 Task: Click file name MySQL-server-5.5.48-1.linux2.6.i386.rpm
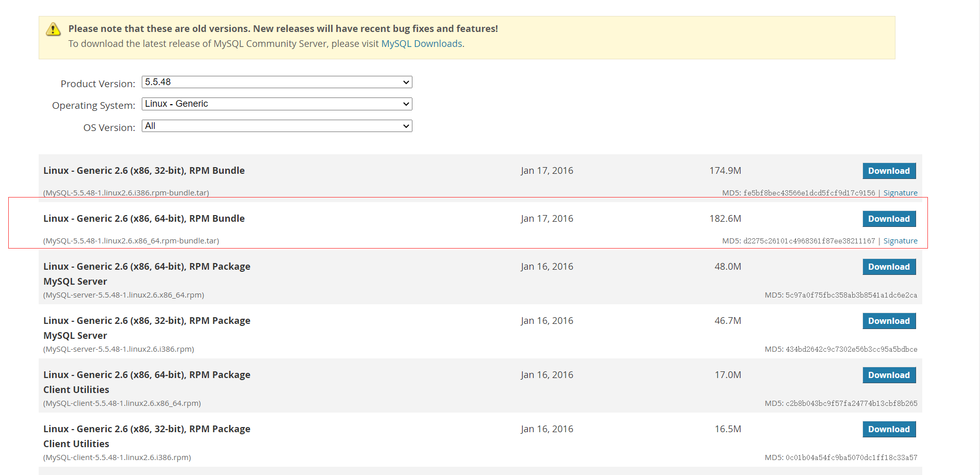pyautogui.click(x=119, y=349)
